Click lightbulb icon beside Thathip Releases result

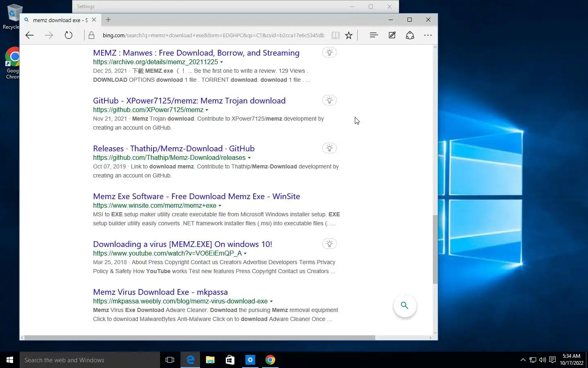pos(330,148)
